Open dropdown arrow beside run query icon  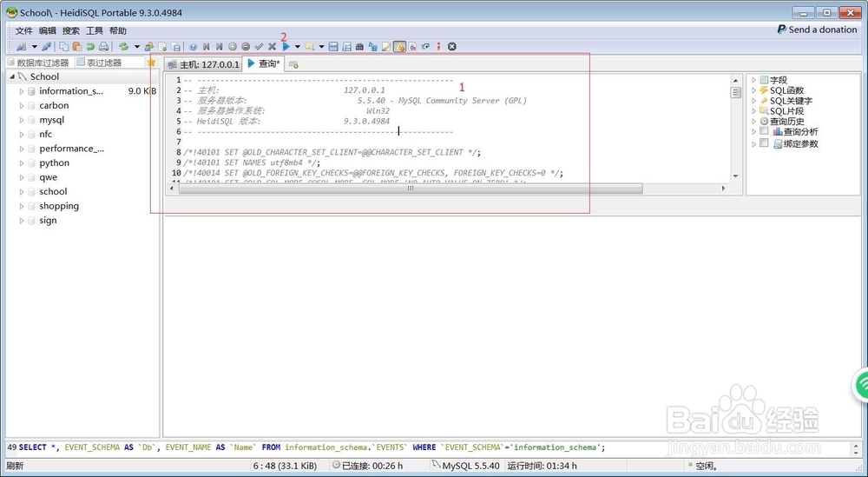click(297, 47)
